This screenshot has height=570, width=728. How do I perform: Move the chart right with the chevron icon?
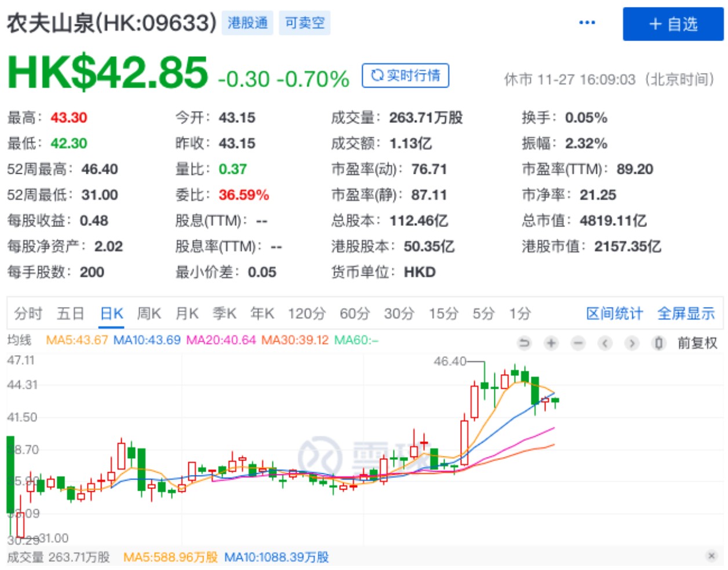coord(632,344)
